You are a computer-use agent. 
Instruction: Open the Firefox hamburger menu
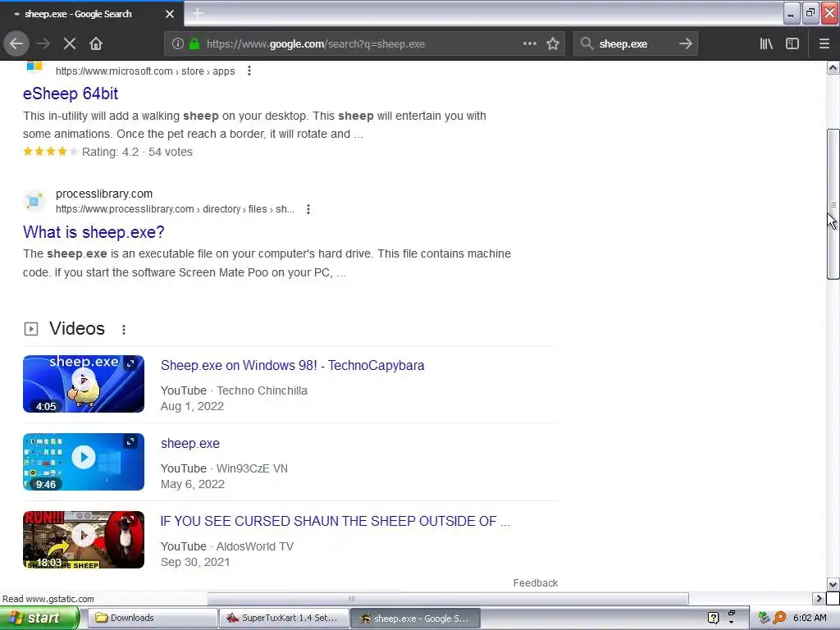click(824, 44)
